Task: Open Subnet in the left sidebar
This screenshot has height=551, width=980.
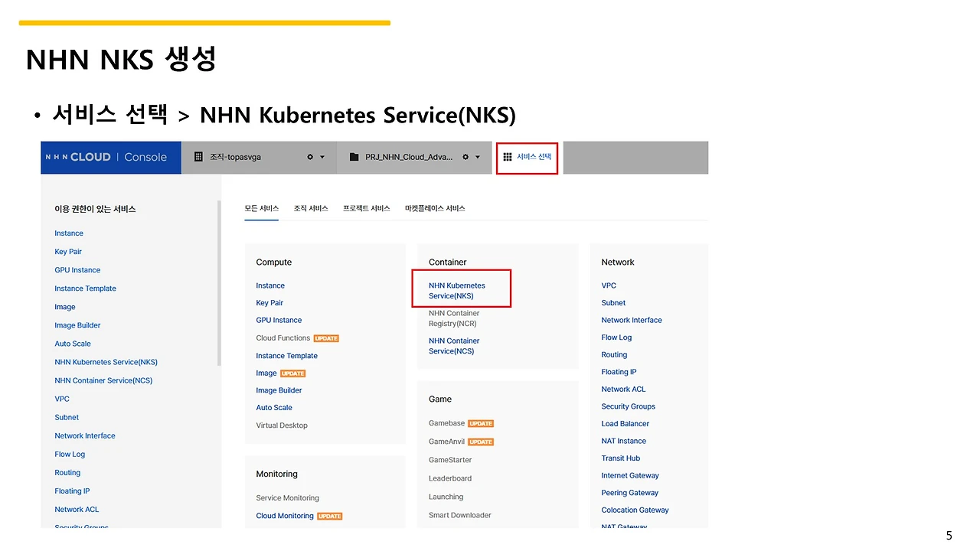Action: (x=67, y=417)
